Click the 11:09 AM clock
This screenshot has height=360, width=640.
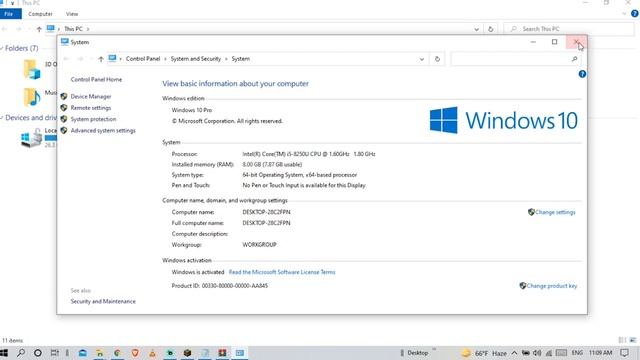[600, 353]
